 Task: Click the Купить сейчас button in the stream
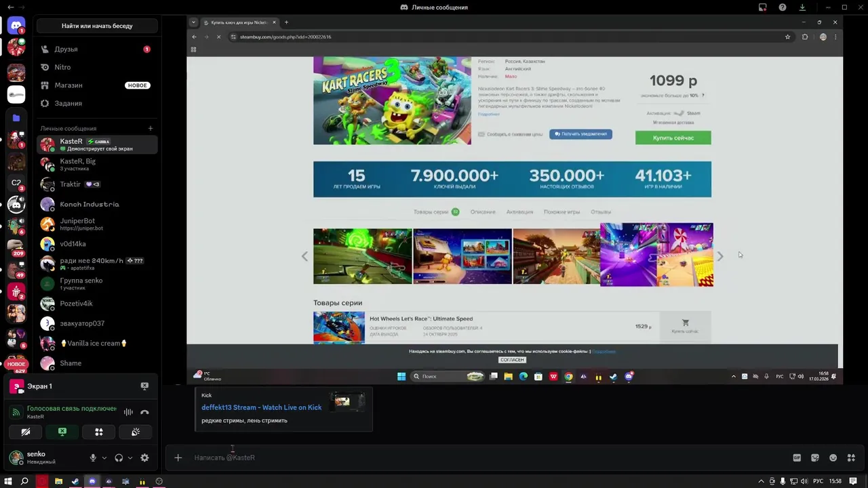pyautogui.click(x=673, y=138)
